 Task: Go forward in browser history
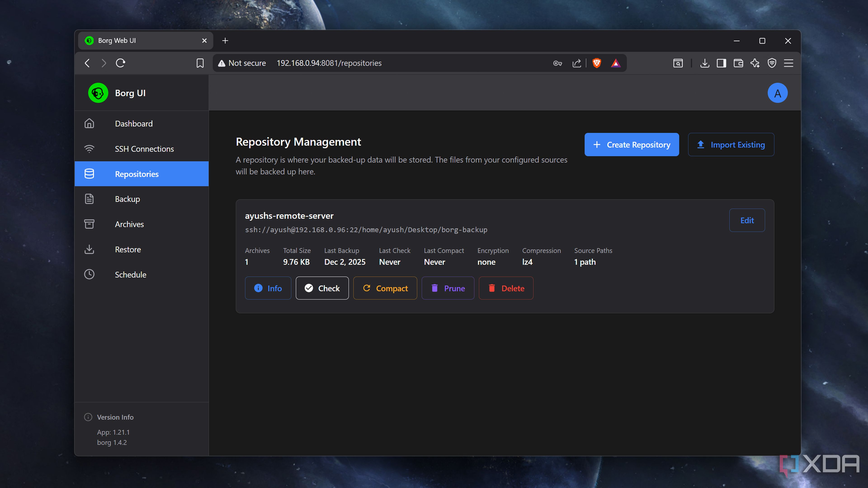tap(104, 63)
